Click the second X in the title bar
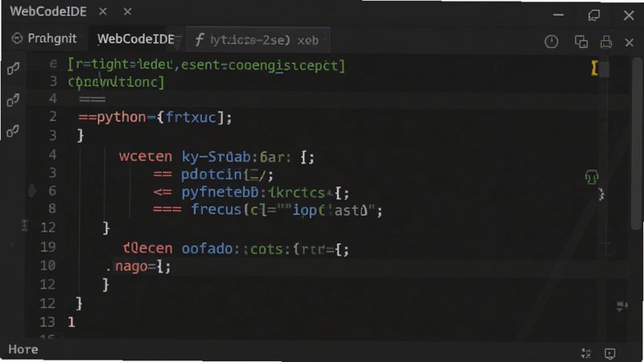644x362 pixels. (127, 11)
